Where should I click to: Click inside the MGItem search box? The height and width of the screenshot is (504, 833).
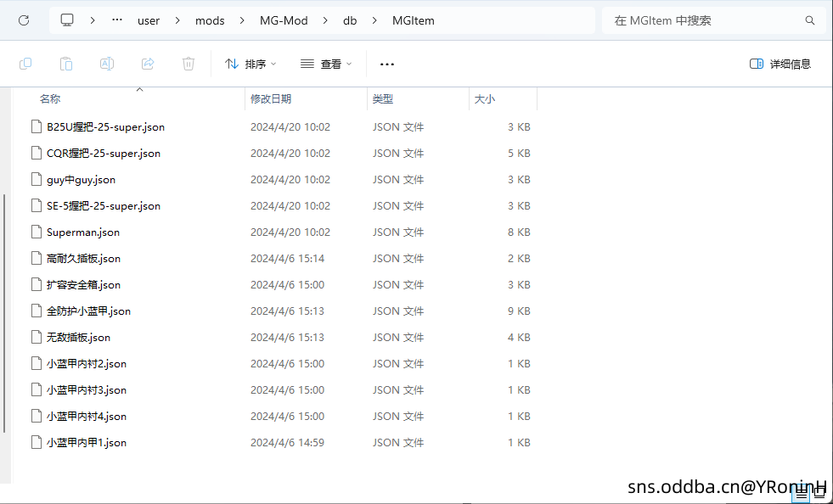pyautogui.click(x=713, y=20)
